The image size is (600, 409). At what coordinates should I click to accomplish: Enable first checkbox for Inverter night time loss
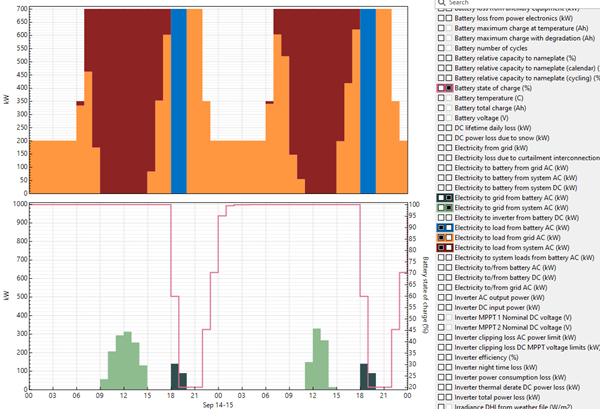tap(441, 365)
